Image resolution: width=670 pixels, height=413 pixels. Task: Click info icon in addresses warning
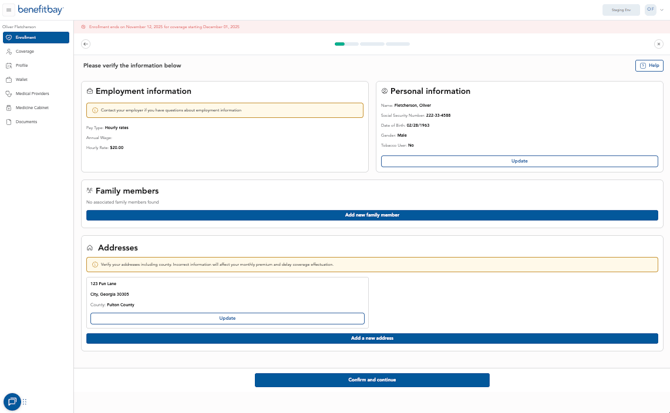tap(95, 264)
